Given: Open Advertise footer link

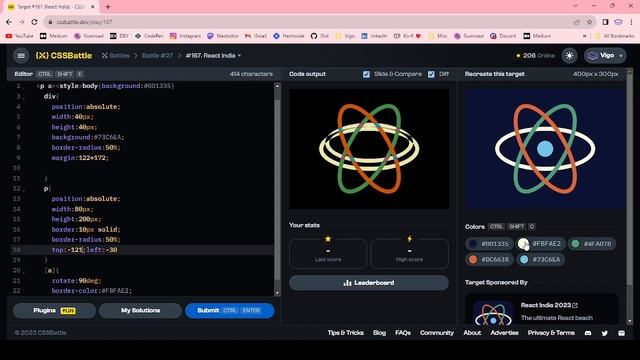Looking at the screenshot, I should (504, 333).
